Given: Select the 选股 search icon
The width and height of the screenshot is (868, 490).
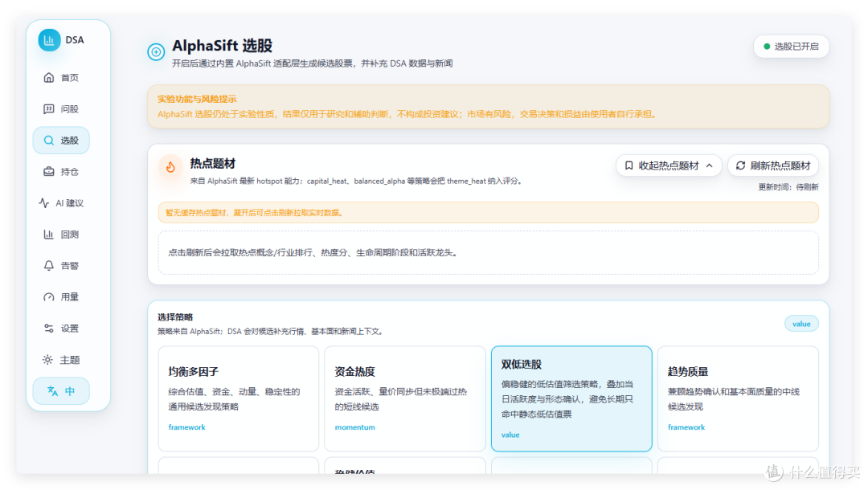Looking at the screenshot, I should 49,141.
